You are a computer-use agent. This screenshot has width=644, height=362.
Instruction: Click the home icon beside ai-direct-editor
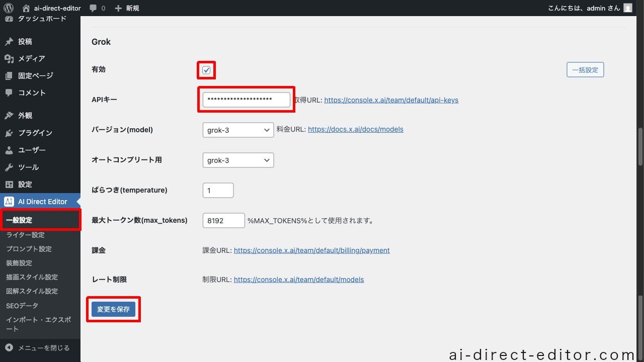tap(26, 8)
